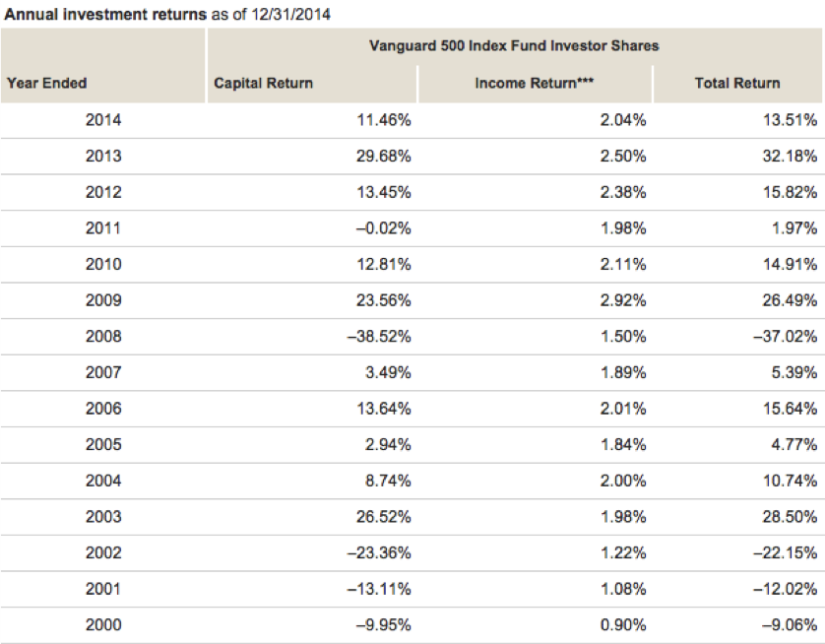Click capital return value –0.02%
The height and width of the screenshot is (644, 825).
(384, 228)
